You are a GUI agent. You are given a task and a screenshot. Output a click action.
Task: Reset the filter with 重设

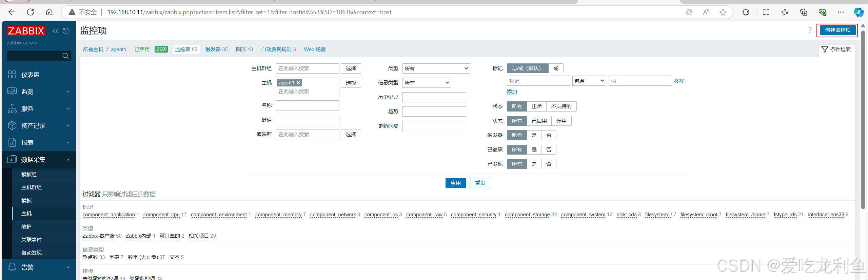[480, 183]
